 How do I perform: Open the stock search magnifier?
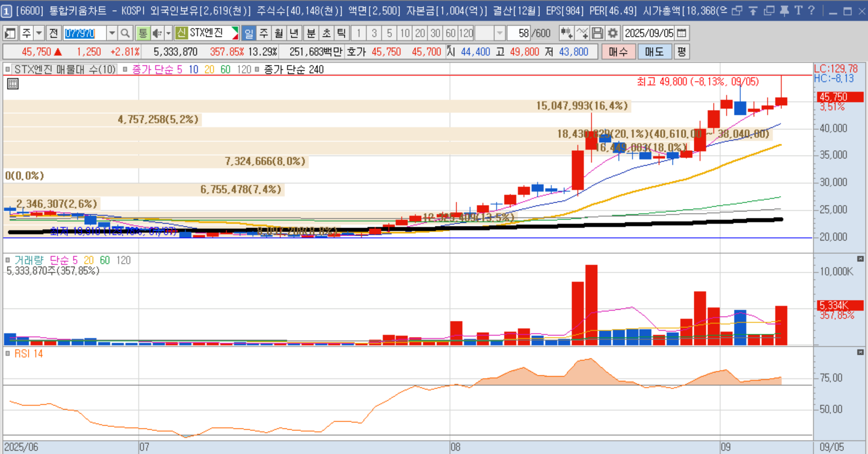pos(125,33)
